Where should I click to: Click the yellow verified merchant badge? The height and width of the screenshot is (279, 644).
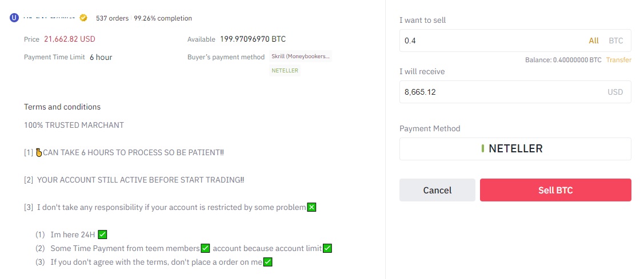tap(83, 18)
